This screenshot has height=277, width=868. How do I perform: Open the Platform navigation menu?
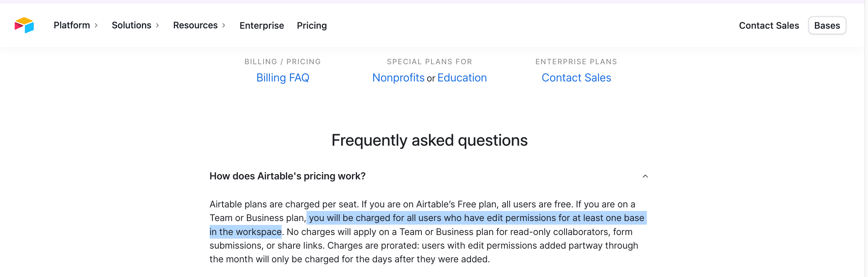72,25
